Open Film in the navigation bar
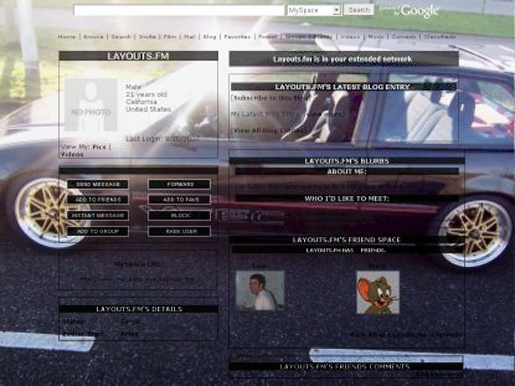Image resolution: width=515 pixels, height=386 pixels. pyautogui.click(x=170, y=37)
